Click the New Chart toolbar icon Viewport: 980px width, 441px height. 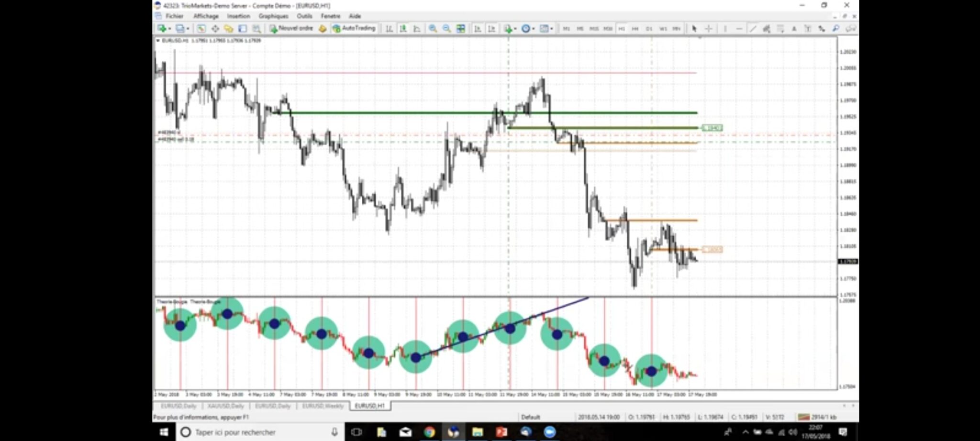(x=162, y=29)
